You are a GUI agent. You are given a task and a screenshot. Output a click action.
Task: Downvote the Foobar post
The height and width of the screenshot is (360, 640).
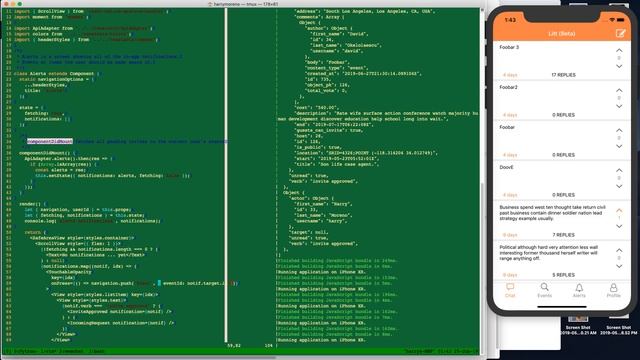point(619,146)
